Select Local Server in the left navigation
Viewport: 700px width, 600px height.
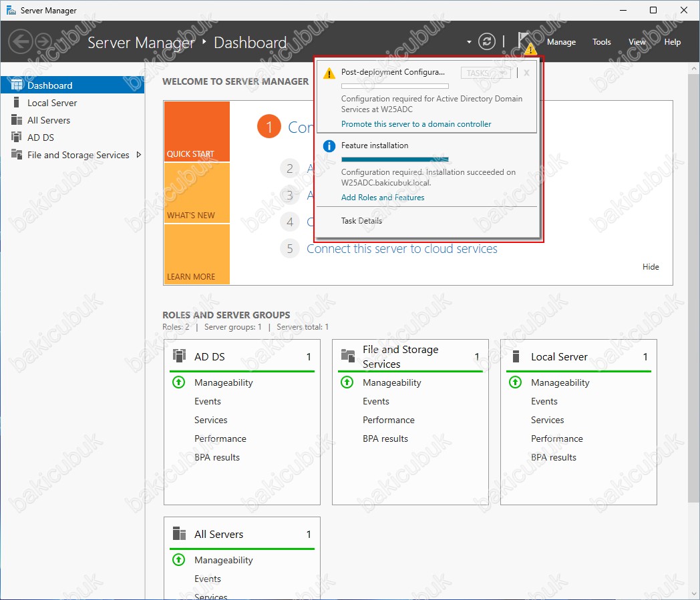pos(72,103)
